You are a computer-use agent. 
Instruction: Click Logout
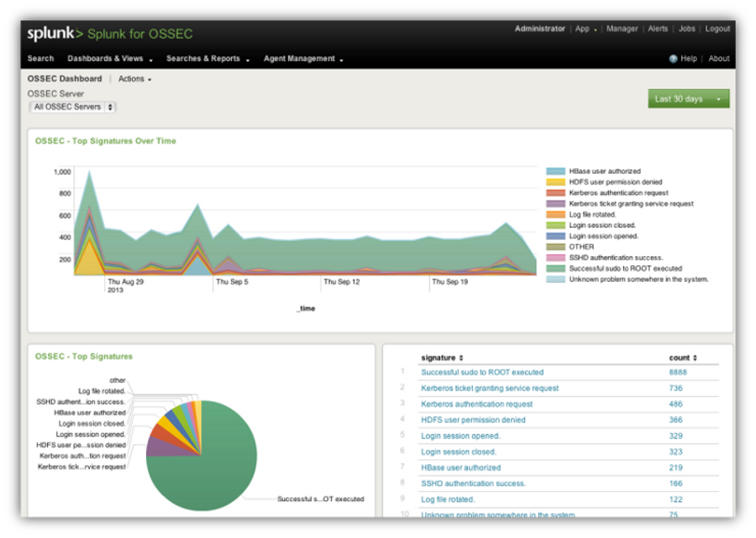pos(717,29)
